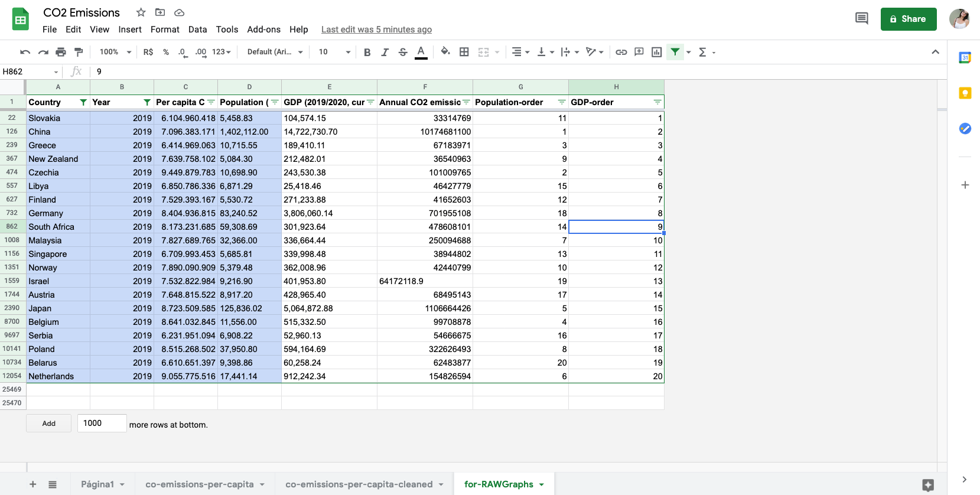Image resolution: width=980 pixels, height=495 pixels.
Task: Click the Explore button
Action: tap(928, 485)
